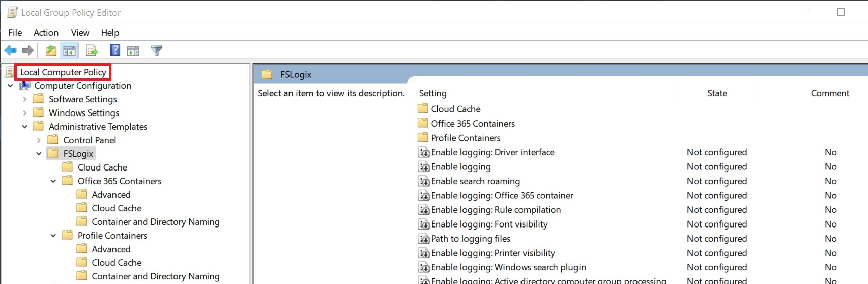Click the Export List toolbar icon
Image resolution: width=868 pixels, height=284 pixels.
point(92,50)
